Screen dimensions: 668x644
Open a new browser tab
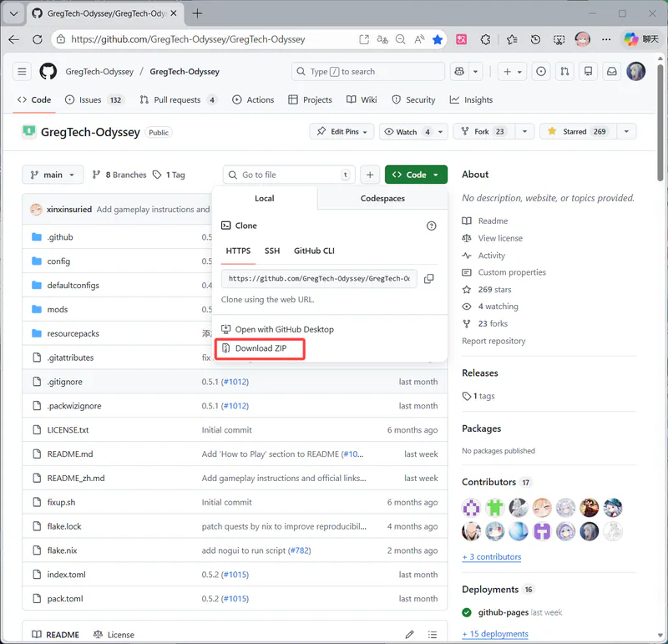click(x=197, y=13)
